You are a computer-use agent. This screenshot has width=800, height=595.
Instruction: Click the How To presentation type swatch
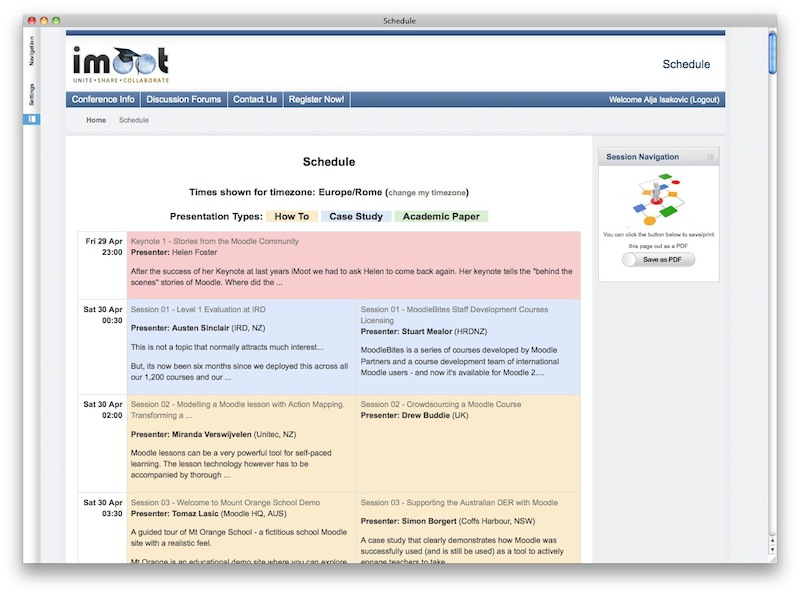[292, 216]
